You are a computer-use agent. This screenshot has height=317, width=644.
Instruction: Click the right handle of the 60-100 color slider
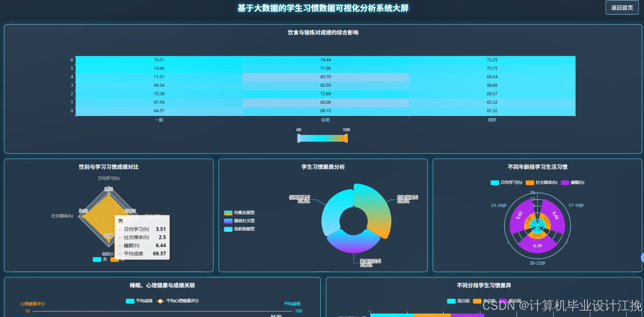[x=346, y=138]
